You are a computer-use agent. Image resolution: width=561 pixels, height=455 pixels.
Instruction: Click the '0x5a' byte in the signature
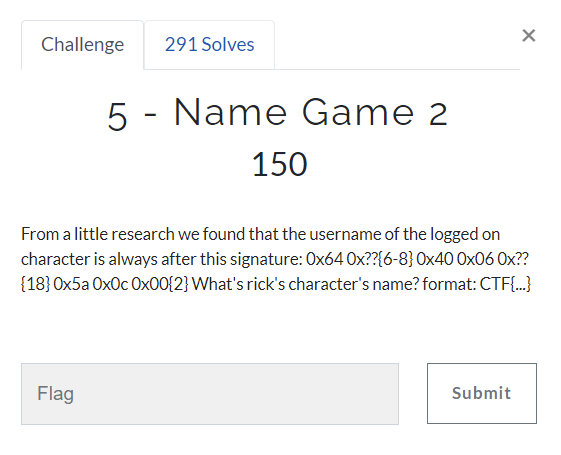click(71, 284)
